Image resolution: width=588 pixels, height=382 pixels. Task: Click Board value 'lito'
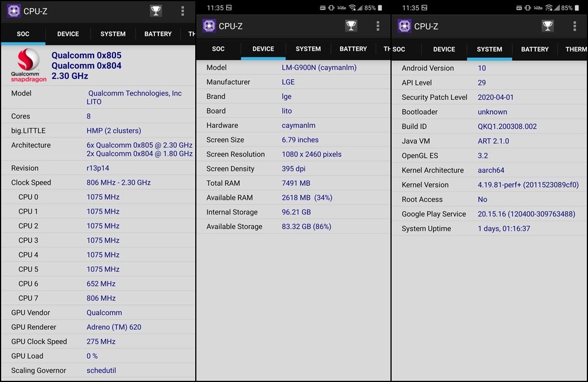pos(287,111)
